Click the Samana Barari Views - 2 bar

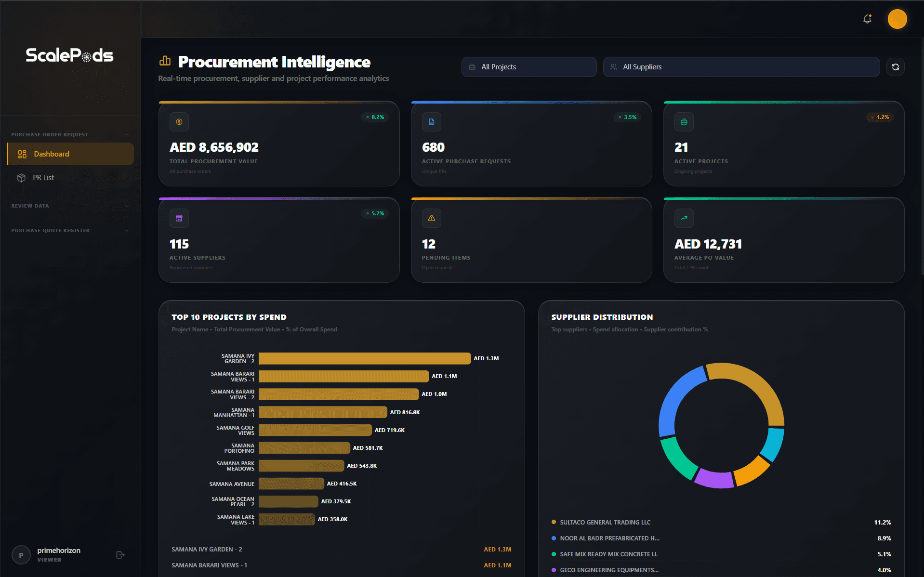click(x=339, y=394)
